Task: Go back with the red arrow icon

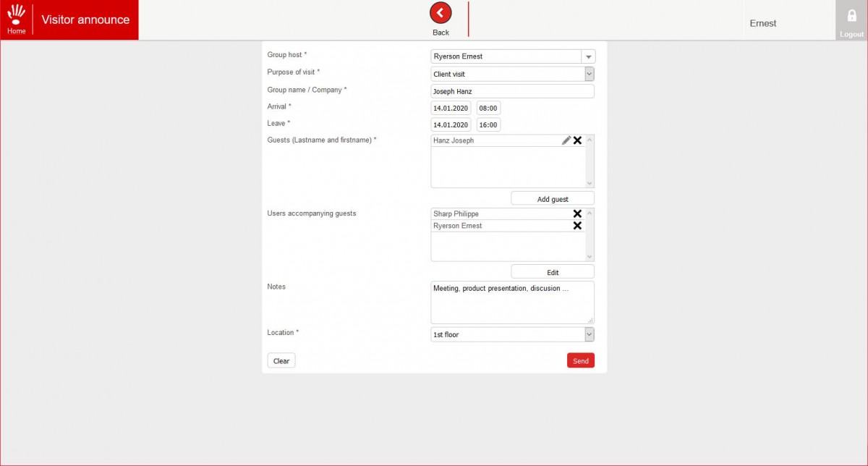Action: coord(441,13)
